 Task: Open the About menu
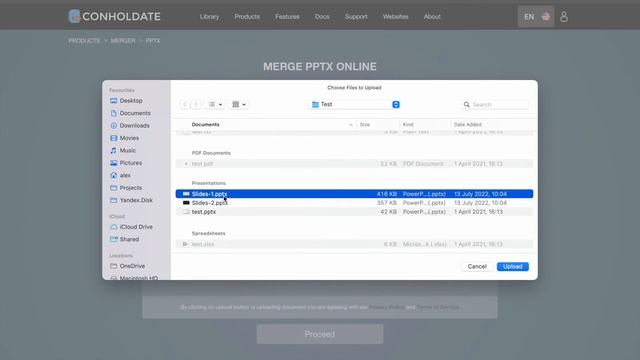[432, 17]
